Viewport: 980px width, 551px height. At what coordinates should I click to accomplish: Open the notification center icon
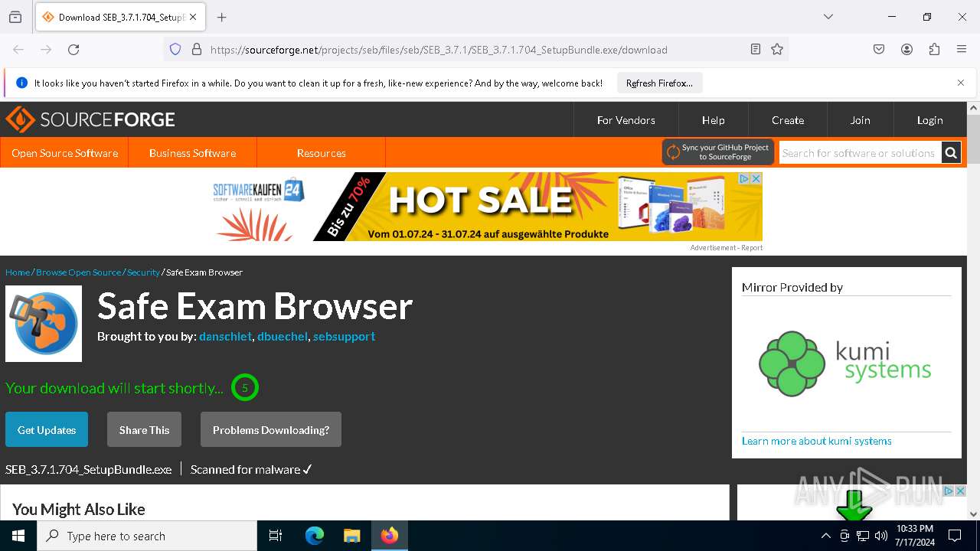tap(955, 536)
